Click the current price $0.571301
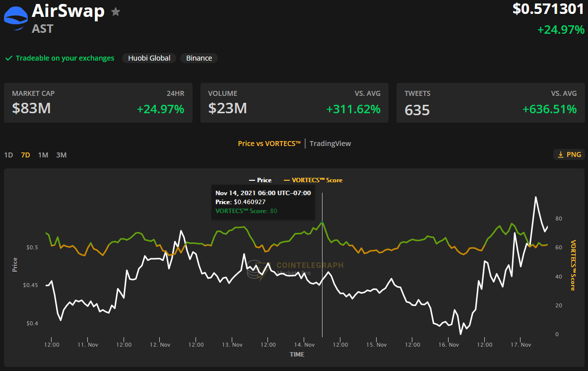The height and width of the screenshot is (371, 588). (548, 9)
